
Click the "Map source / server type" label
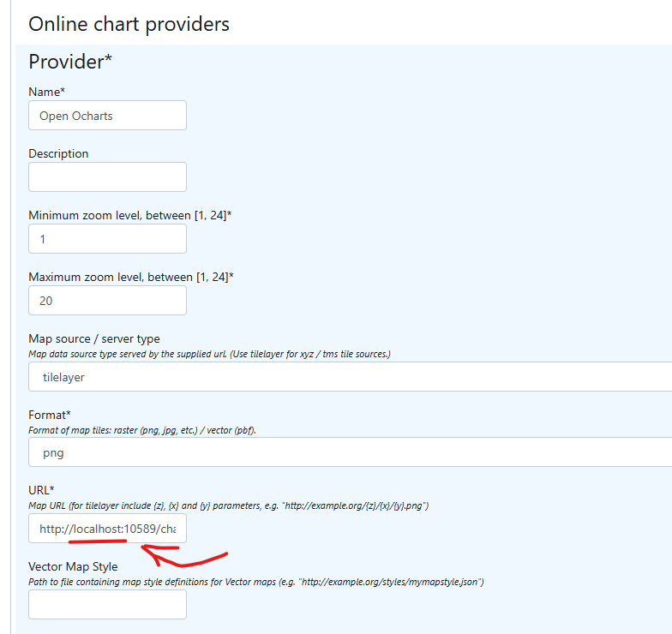pyautogui.click(x=94, y=338)
